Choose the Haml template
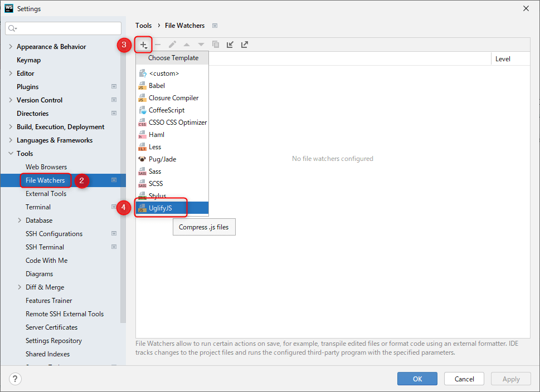540x392 pixels. coord(172,135)
